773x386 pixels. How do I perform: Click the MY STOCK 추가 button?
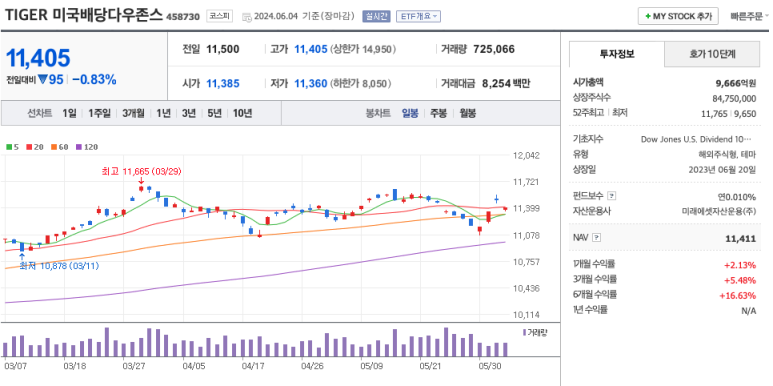point(678,16)
